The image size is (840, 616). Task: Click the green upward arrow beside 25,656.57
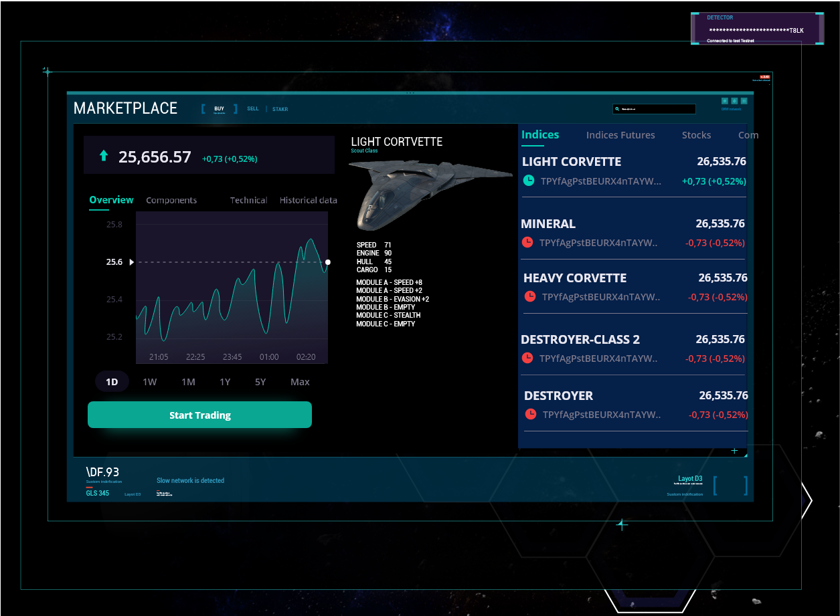103,156
